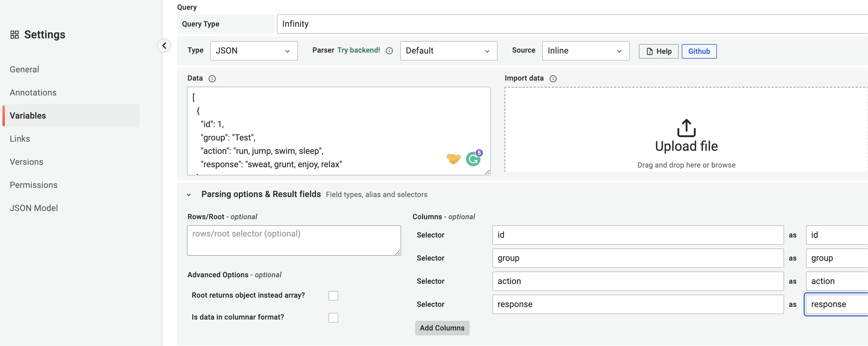
Task: Check the Is data in columnar format option
Action: [333, 317]
